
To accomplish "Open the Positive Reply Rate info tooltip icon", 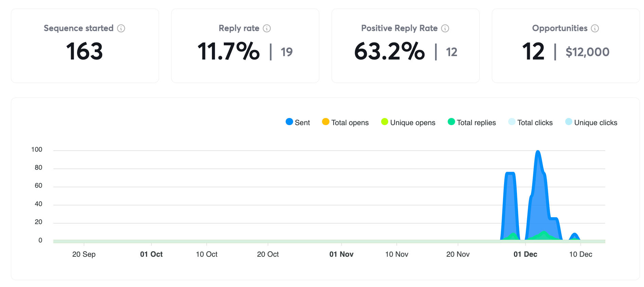I will point(445,28).
